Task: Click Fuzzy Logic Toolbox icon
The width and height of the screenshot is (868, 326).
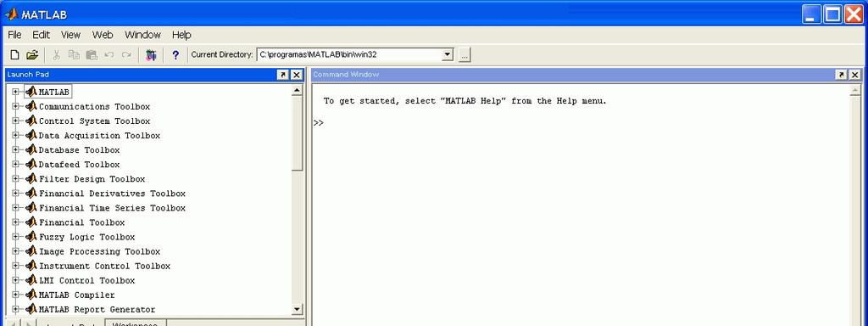Action: (x=31, y=237)
